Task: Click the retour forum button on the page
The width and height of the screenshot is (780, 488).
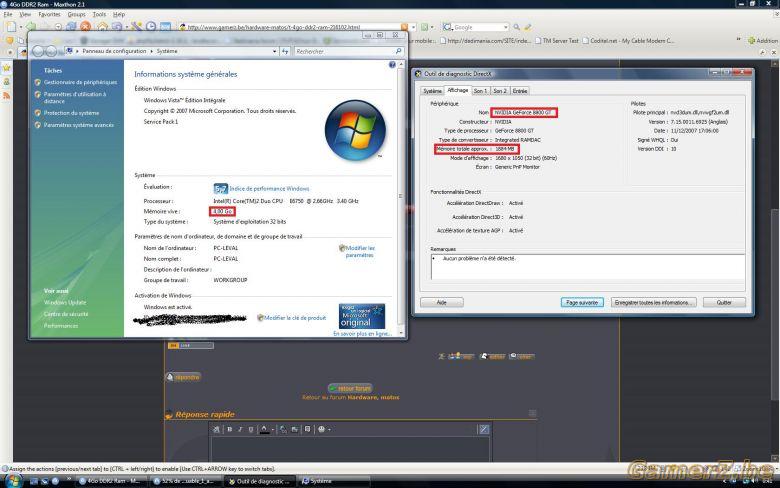Action: 351,388
